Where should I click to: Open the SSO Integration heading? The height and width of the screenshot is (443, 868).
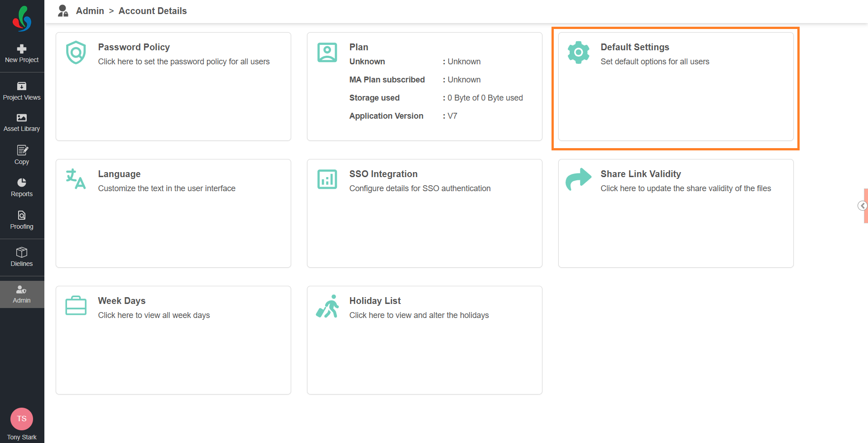click(x=384, y=174)
